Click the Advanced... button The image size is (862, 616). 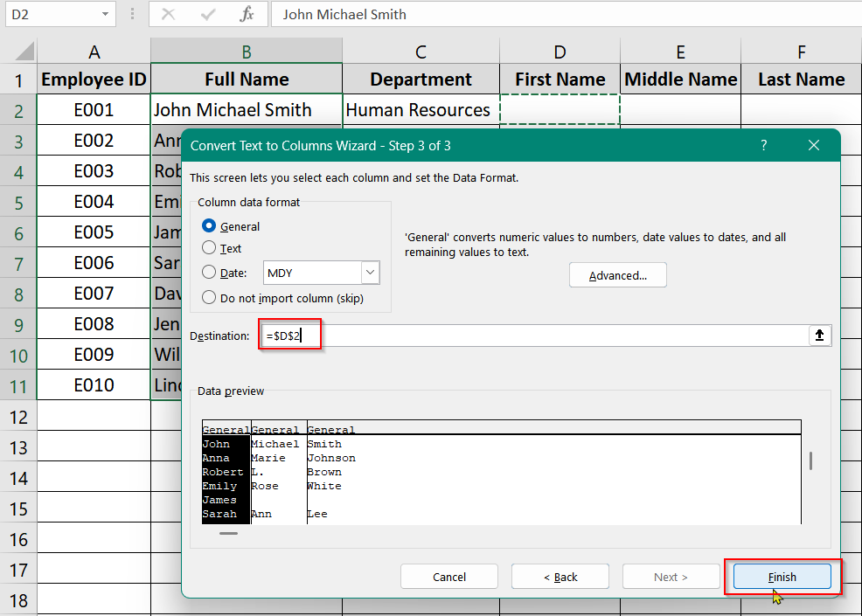pos(618,275)
